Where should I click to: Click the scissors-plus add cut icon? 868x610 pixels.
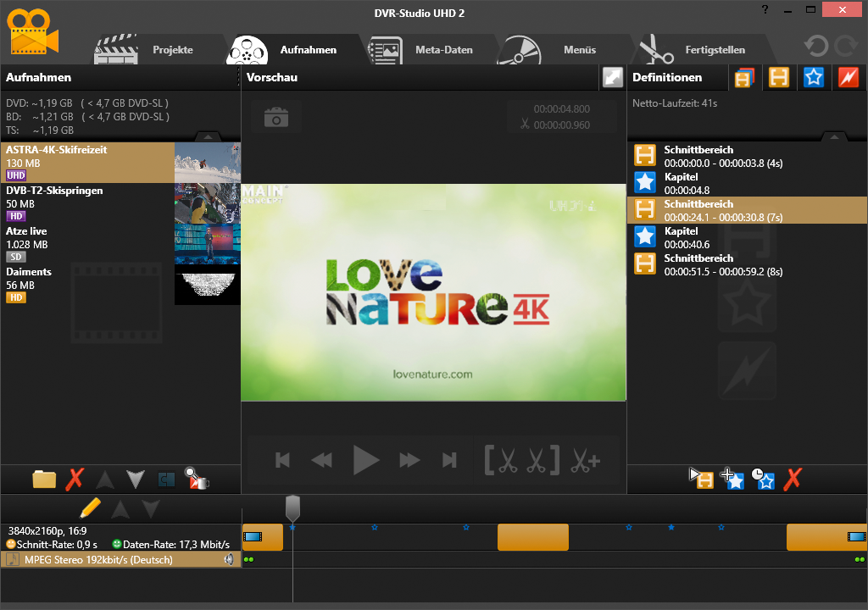585,461
